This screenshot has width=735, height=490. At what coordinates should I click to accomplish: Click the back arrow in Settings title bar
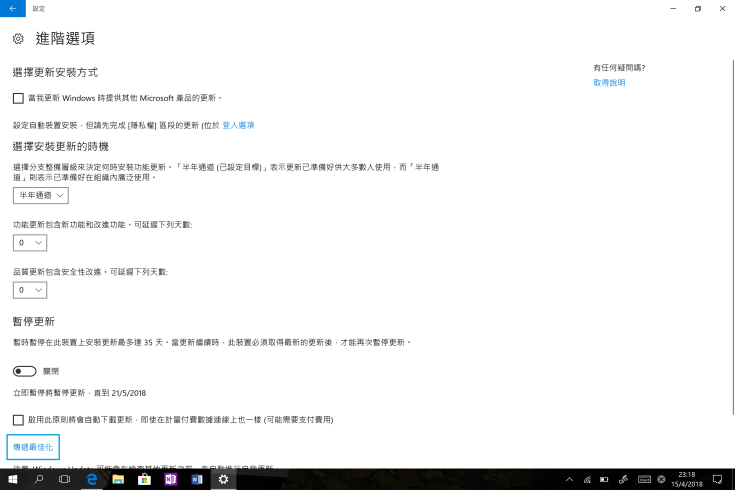coord(13,8)
